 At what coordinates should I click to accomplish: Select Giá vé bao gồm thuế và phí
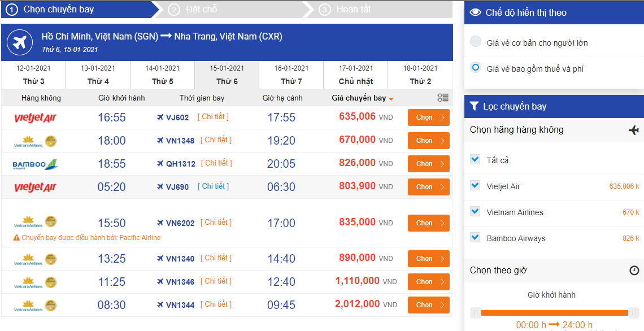click(x=476, y=68)
